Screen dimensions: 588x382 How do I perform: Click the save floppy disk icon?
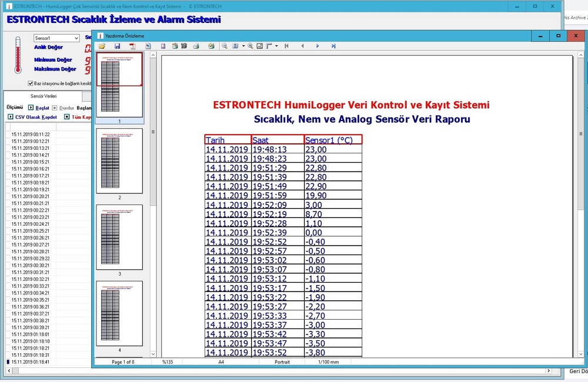click(118, 46)
